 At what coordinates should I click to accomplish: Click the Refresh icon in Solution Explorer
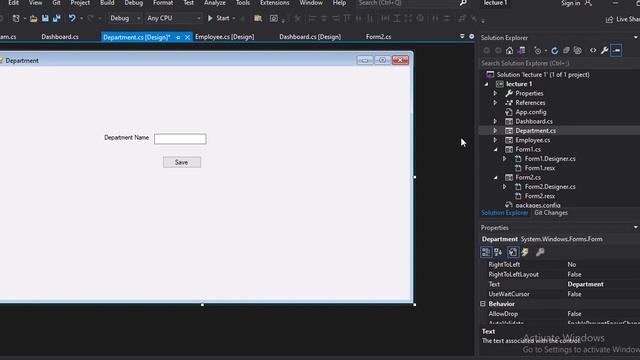554,51
